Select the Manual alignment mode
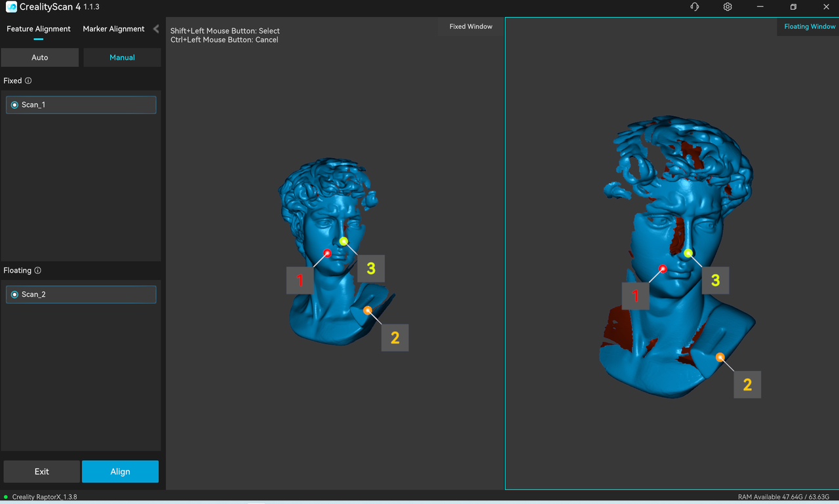The height and width of the screenshot is (504, 839). (122, 57)
